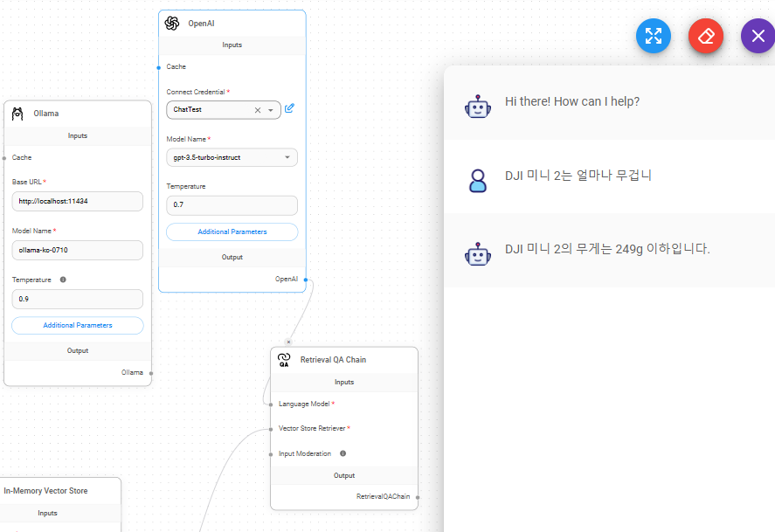Open OpenAI Additional Parameters
This screenshot has width=775, height=532.
pyautogui.click(x=232, y=231)
